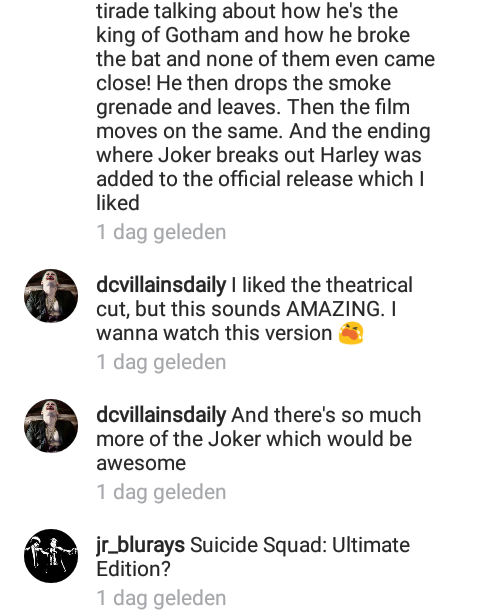Click '1 dag geleden' under the word 'awesome'
The width and height of the screenshot is (480, 613).
tap(161, 492)
